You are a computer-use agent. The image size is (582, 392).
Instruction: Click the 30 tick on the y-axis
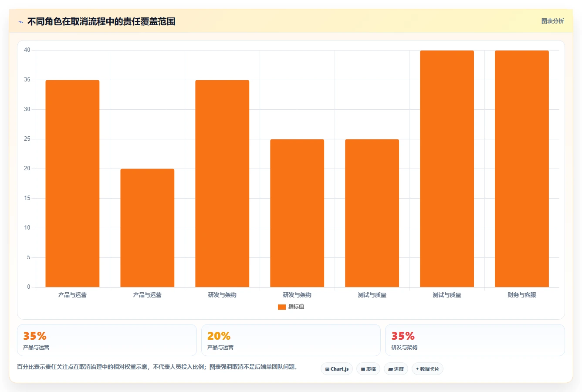pos(27,109)
